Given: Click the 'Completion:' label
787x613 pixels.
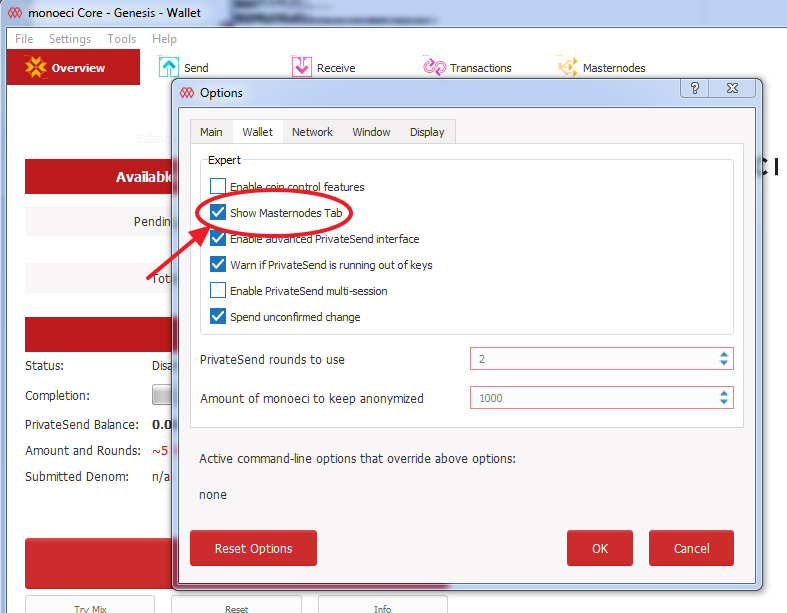Looking at the screenshot, I should pyautogui.click(x=57, y=396).
